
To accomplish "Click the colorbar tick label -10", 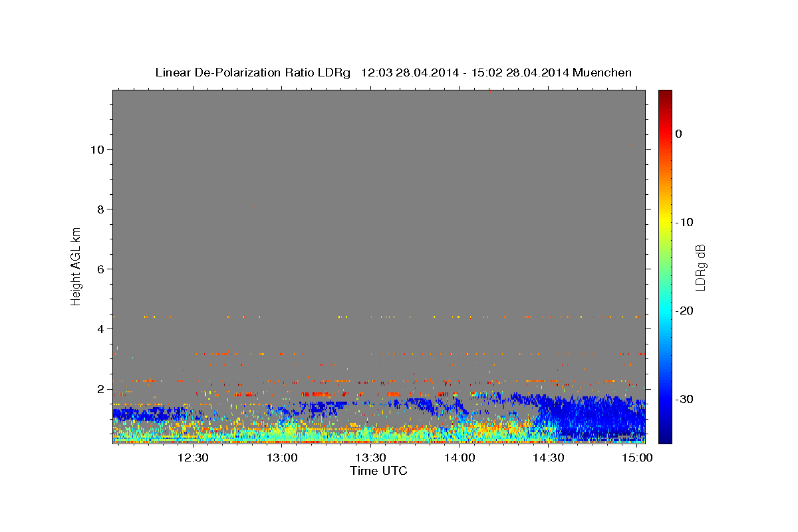I will pos(685,222).
